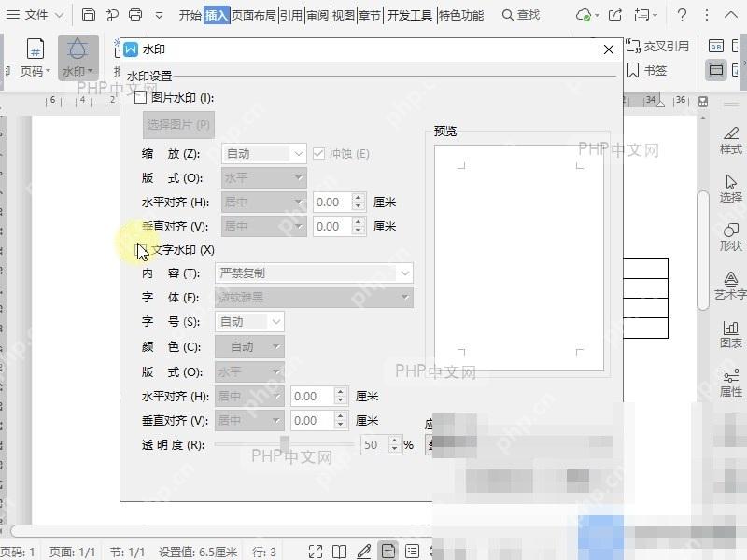The height and width of the screenshot is (560, 747).
Task: Switch to the 视图 tab
Action: tap(344, 16)
